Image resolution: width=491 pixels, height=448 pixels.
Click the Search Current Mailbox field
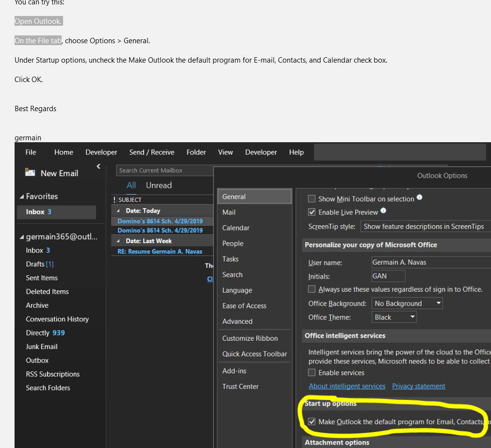coord(164,170)
